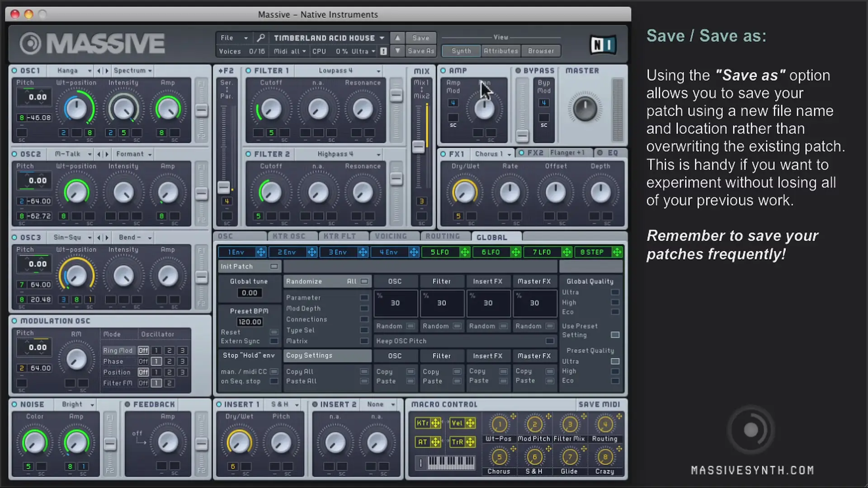The width and height of the screenshot is (868, 488).
Task: Toggle OSC2 power button off
Action: coord(14,154)
